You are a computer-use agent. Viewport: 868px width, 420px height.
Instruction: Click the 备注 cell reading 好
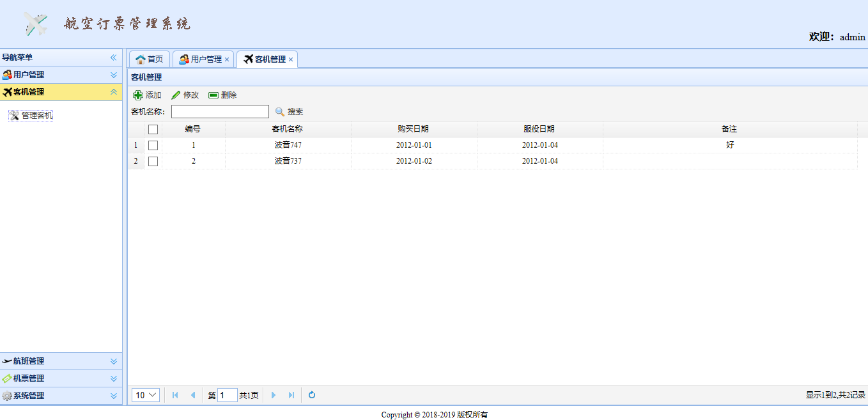click(730, 145)
